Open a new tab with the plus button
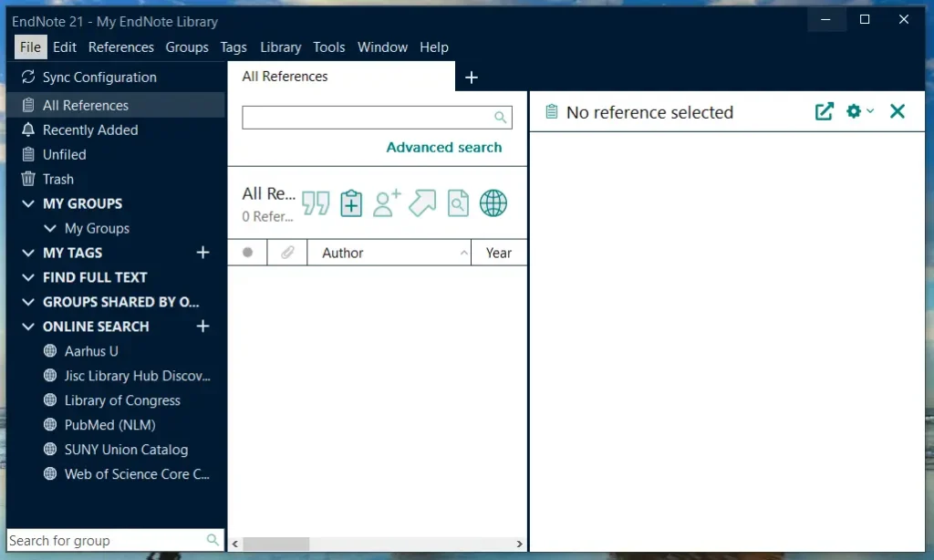The height and width of the screenshot is (560, 934). point(472,78)
